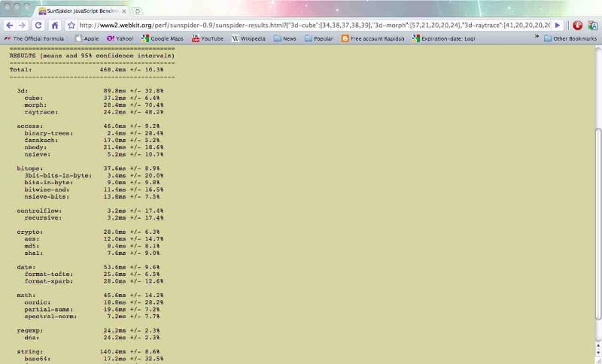Click the date: 53.6ms result line
This screenshot has height=364, width=602.
click(88, 267)
